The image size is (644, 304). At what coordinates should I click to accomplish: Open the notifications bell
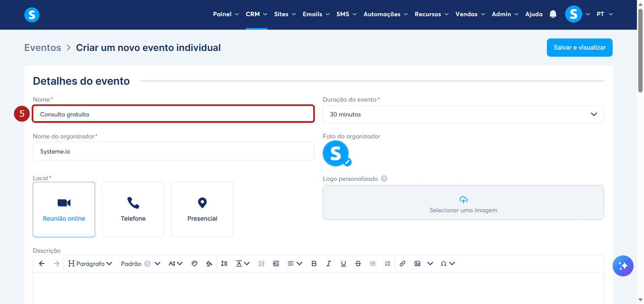[x=553, y=14]
